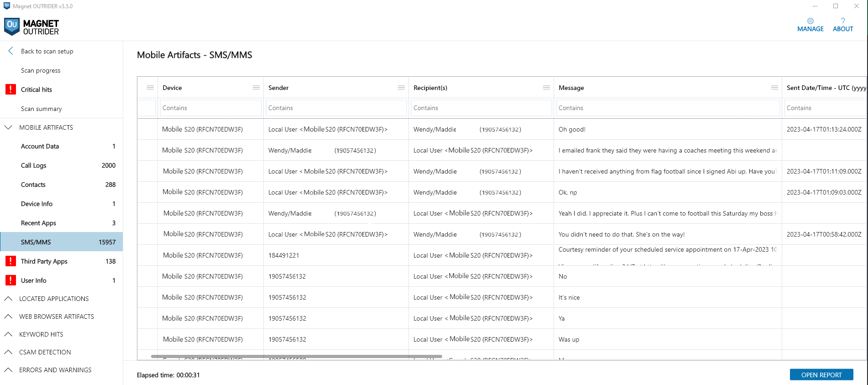Screen dimensions: 868x385
Task: Click the Elapsed time 00:00:31 status text
Action: click(168, 375)
